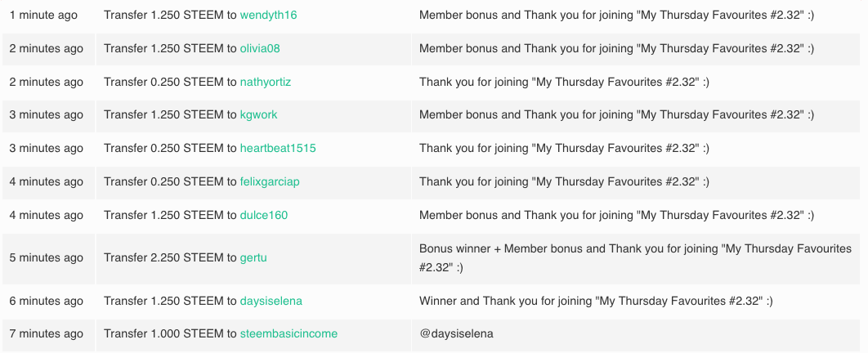Select the "5 minutes ago" timestamp
Image resolution: width=868 pixels, height=353 pixels.
[47, 257]
